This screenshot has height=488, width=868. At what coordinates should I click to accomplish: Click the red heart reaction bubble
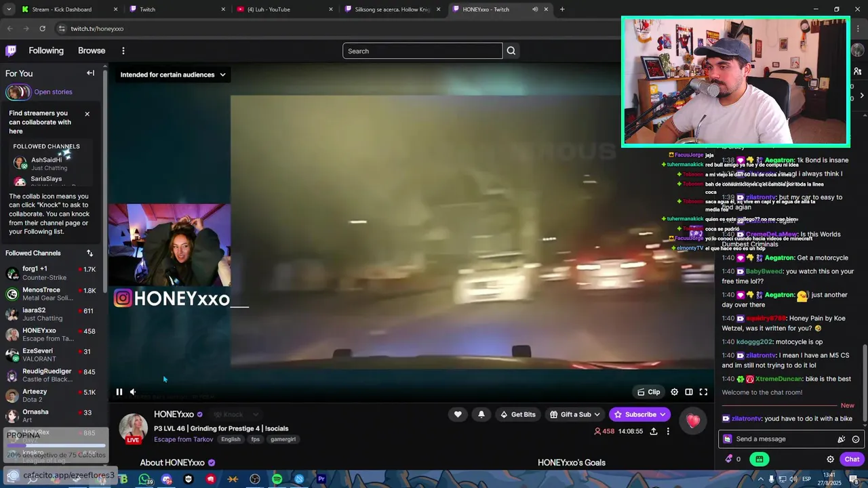pyautogui.click(x=692, y=421)
